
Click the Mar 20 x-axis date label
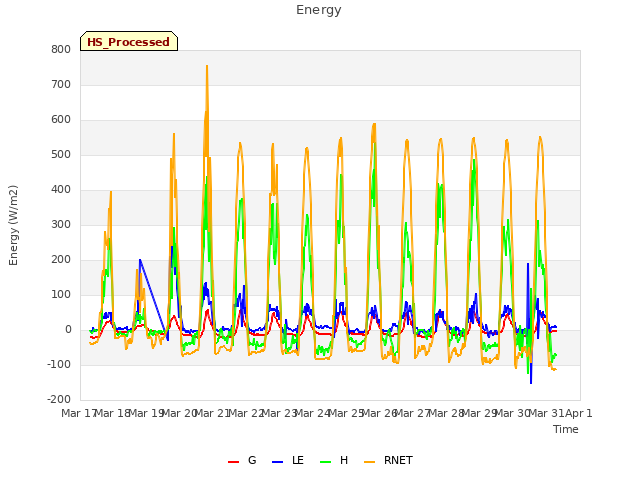click(x=179, y=413)
